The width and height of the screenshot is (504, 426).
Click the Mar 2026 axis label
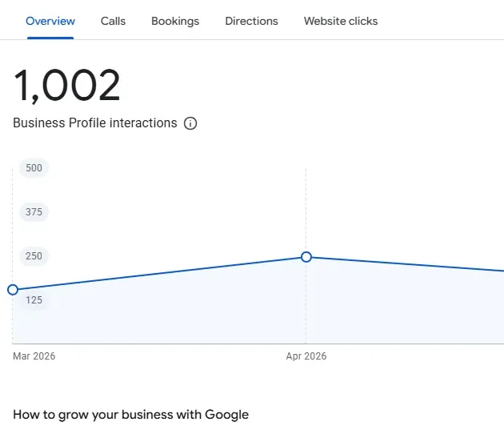(x=34, y=356)
